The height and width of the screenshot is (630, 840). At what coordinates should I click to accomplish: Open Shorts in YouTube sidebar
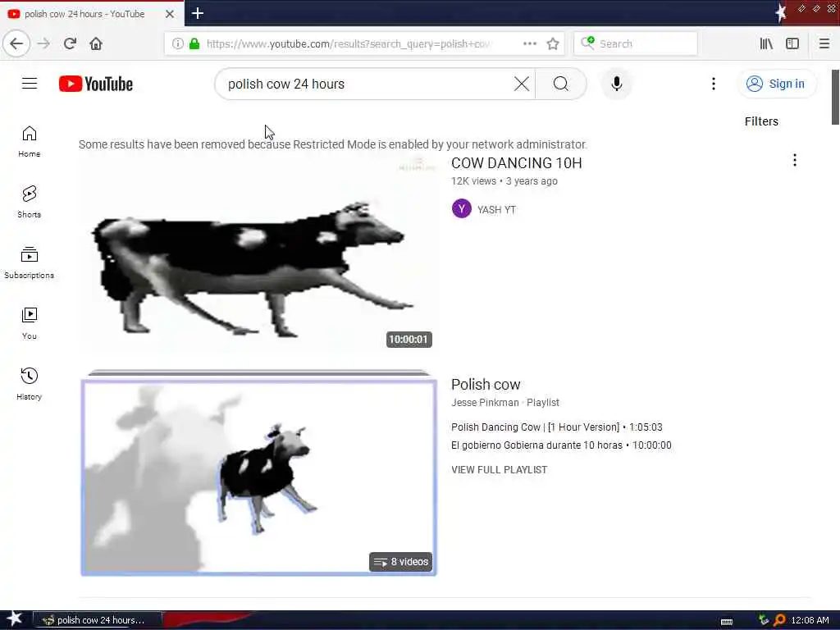click(29, 202)
